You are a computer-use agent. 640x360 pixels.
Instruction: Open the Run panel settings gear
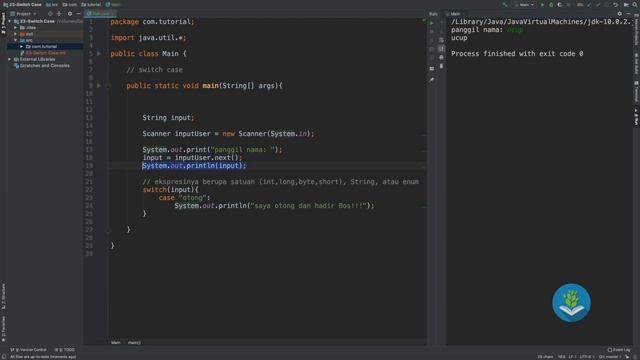click(620, 14)
